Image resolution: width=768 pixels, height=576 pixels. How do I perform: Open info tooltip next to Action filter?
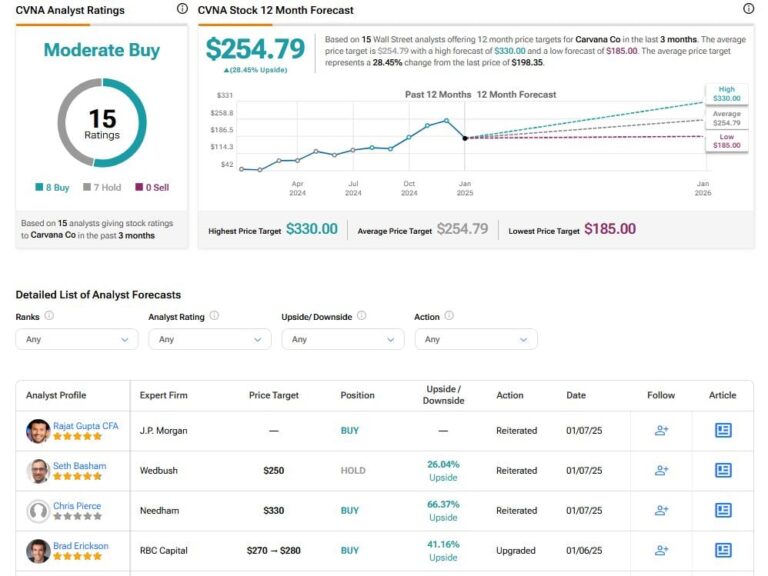pyautogui.click(x=449, y=315)
